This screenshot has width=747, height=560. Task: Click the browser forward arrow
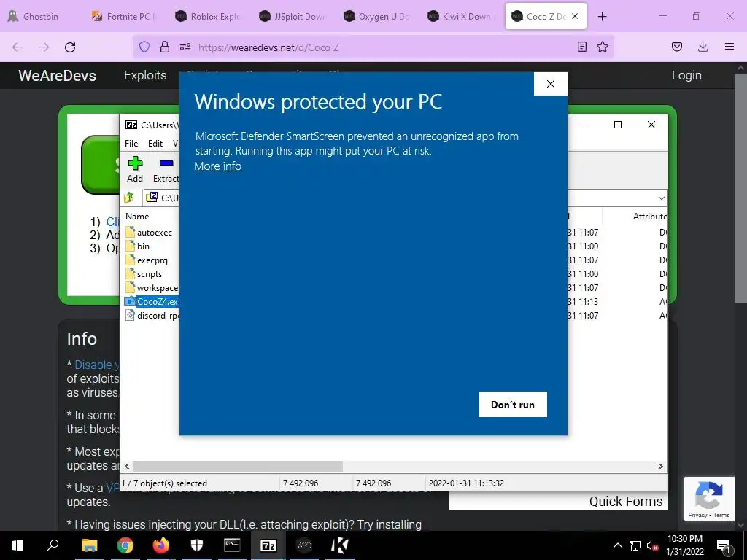[x=44, y=47]
